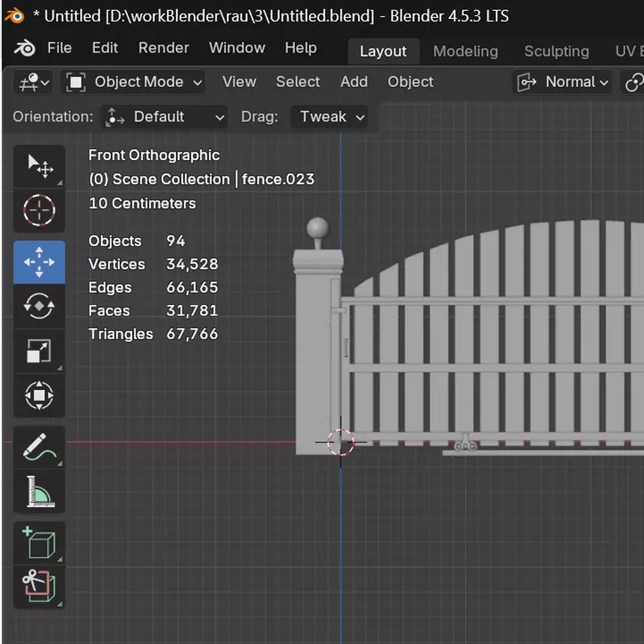Open the Drag Tweak dropdown
This screenshot has height=644, width=644.
(x=329, y=117)
